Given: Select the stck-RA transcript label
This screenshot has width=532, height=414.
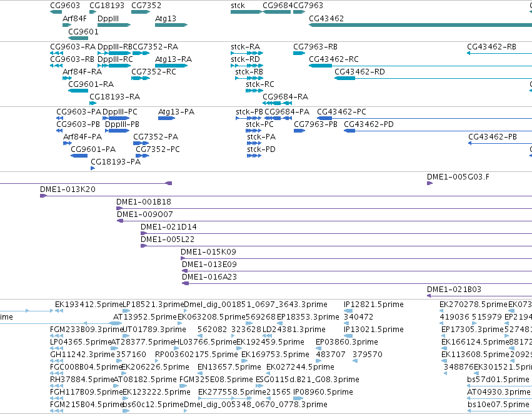Looking at the screenshot, I should point(245,46).
